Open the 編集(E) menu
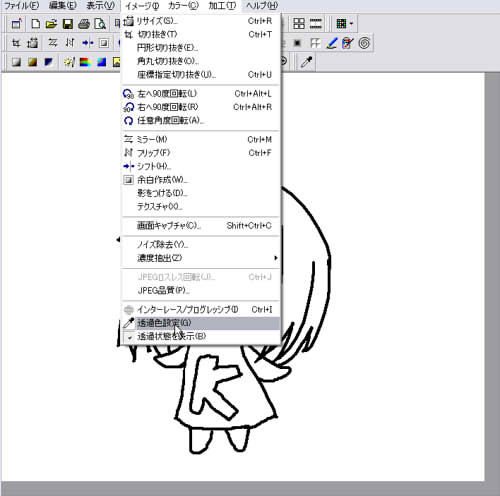 click(x=62, y=6)
